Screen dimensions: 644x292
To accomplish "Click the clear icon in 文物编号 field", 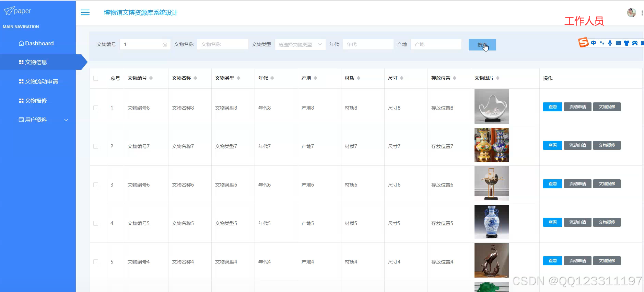I will coord(165,45).
